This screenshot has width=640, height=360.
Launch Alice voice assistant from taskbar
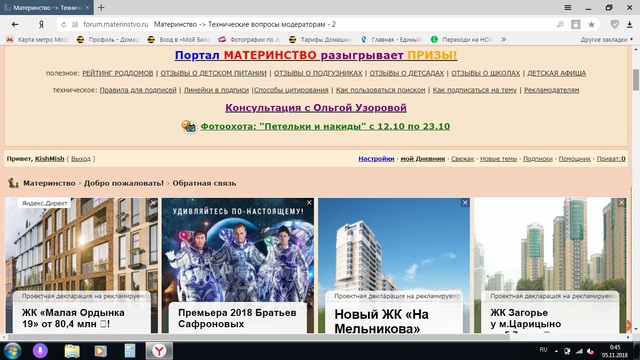[40, 351]
